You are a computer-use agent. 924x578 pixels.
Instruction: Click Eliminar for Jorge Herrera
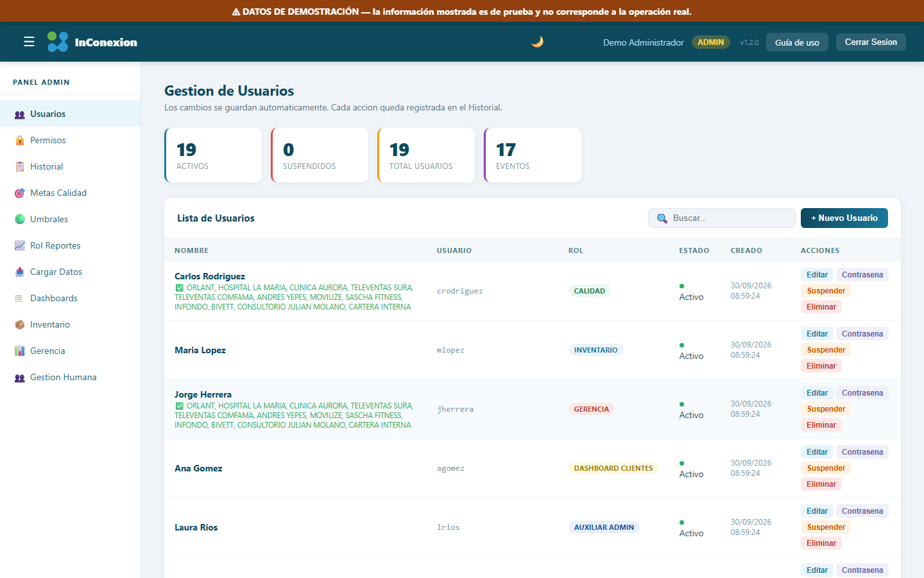coord(821,425)
